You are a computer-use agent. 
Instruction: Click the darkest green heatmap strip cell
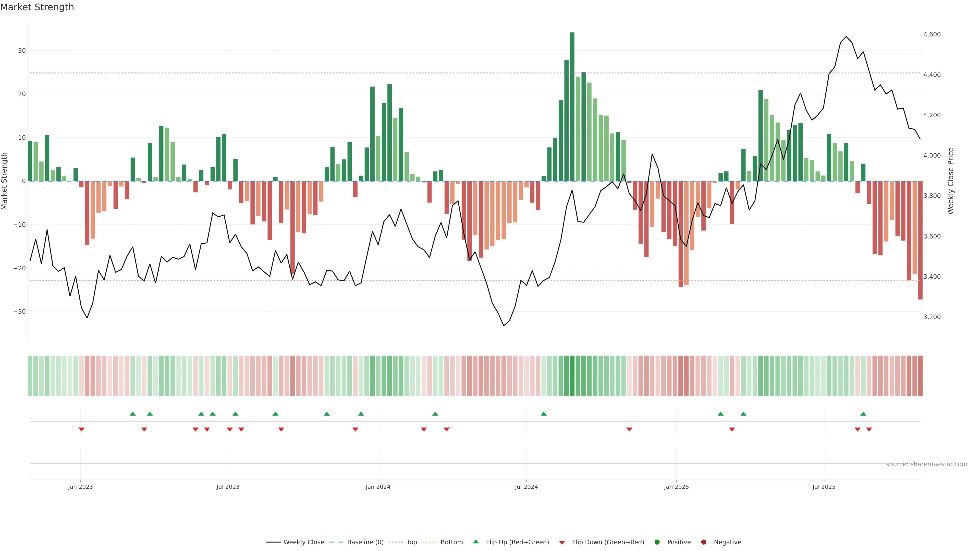572,376
